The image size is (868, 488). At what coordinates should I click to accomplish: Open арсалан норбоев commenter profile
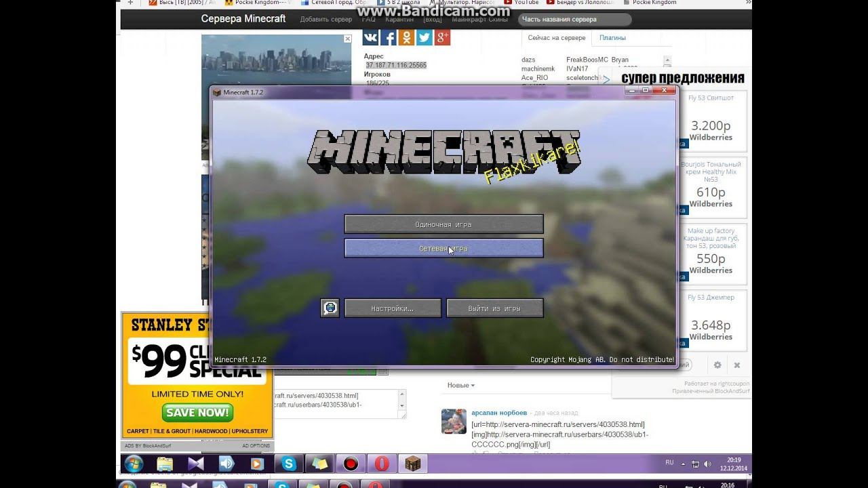pyautogui.click(x=499, y=413)
